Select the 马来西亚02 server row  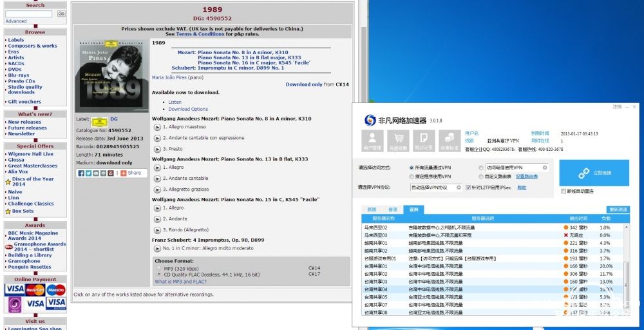(493, 228)
